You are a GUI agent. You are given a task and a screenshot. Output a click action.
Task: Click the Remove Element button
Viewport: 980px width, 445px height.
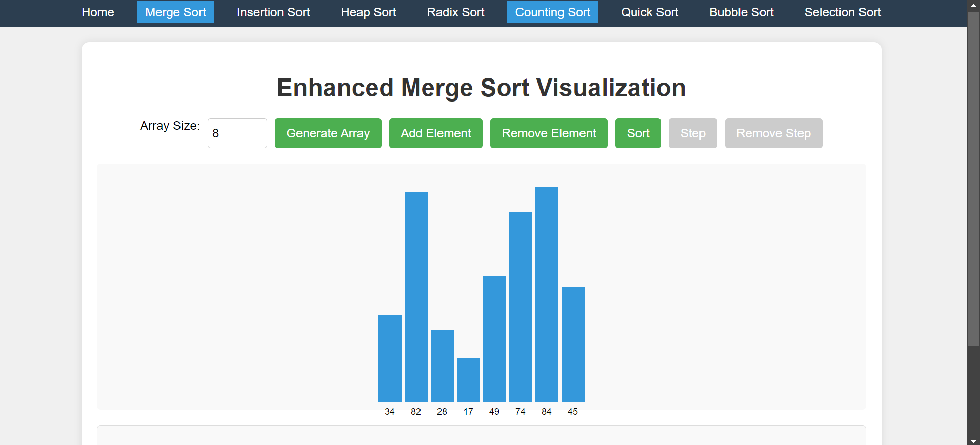tap(549, 133)
